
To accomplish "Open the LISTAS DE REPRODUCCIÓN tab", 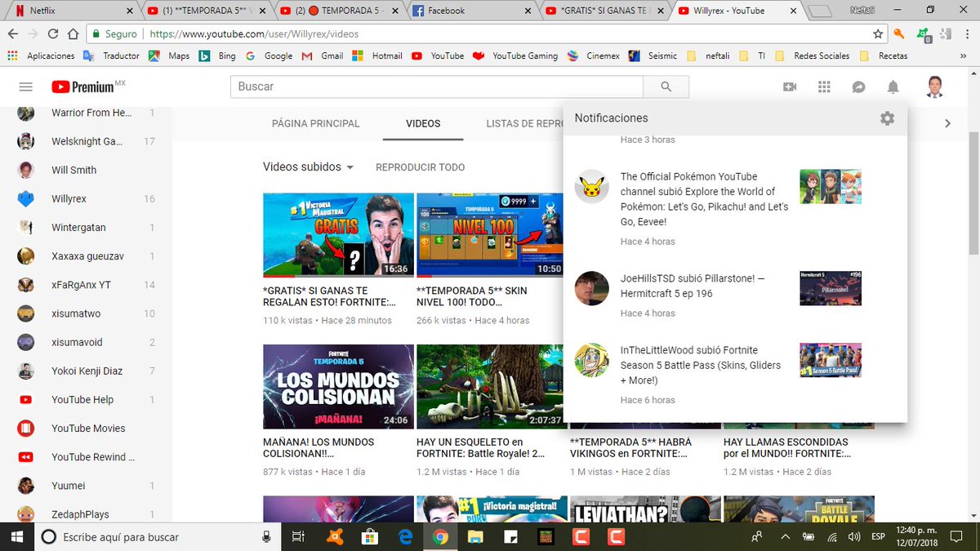I will 523,123.
